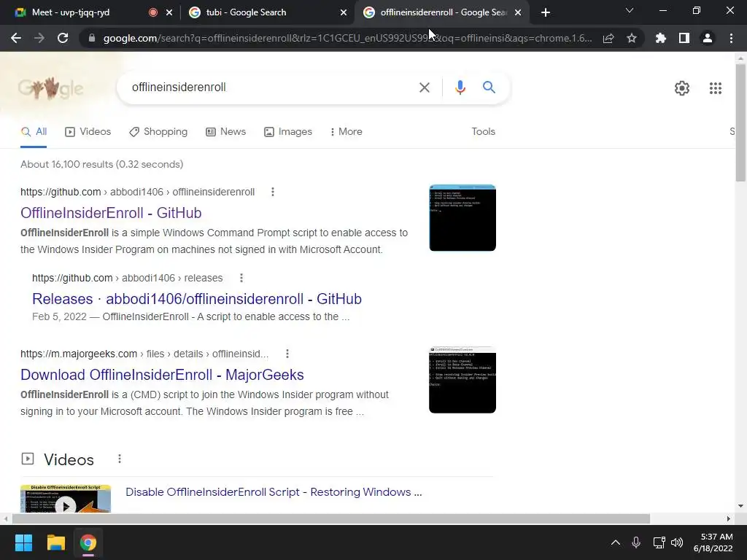Open the Images search filter
Viewport: 747px width, 560px height.
pyautogui.click(x=288, y=131)
